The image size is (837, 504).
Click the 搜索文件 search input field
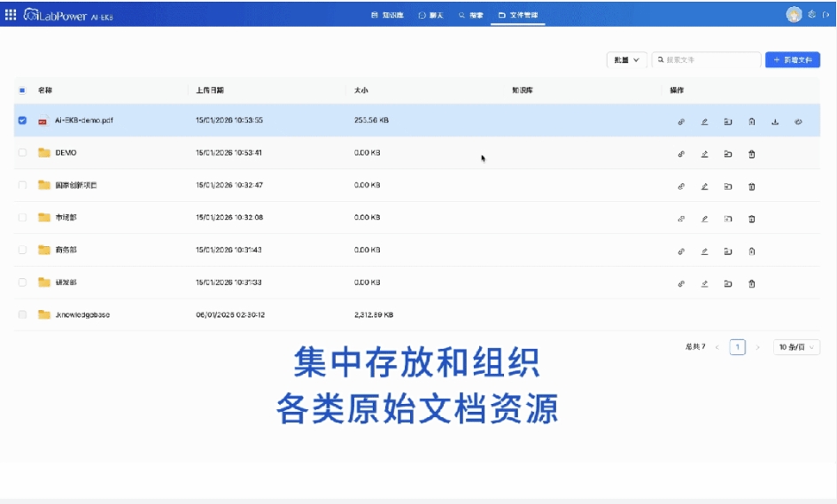click(x=710, y=60)
